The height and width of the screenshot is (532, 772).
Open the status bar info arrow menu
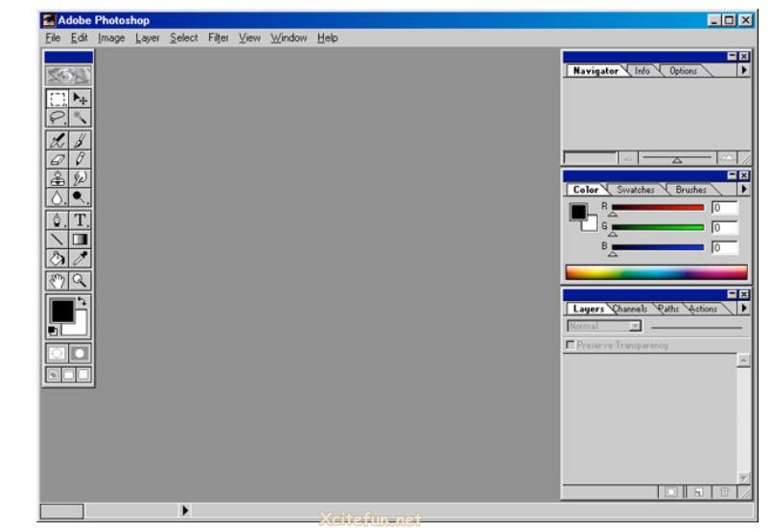[185, 510]
